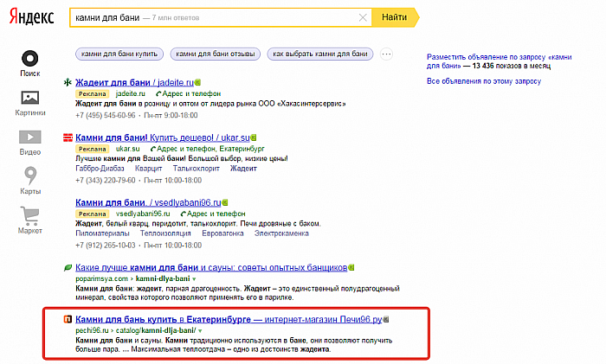The width and height of the screenshot is (606, 364).
Task: Open ad title Жадеит для бани / jadeite.ru
Action: [134, 83]
